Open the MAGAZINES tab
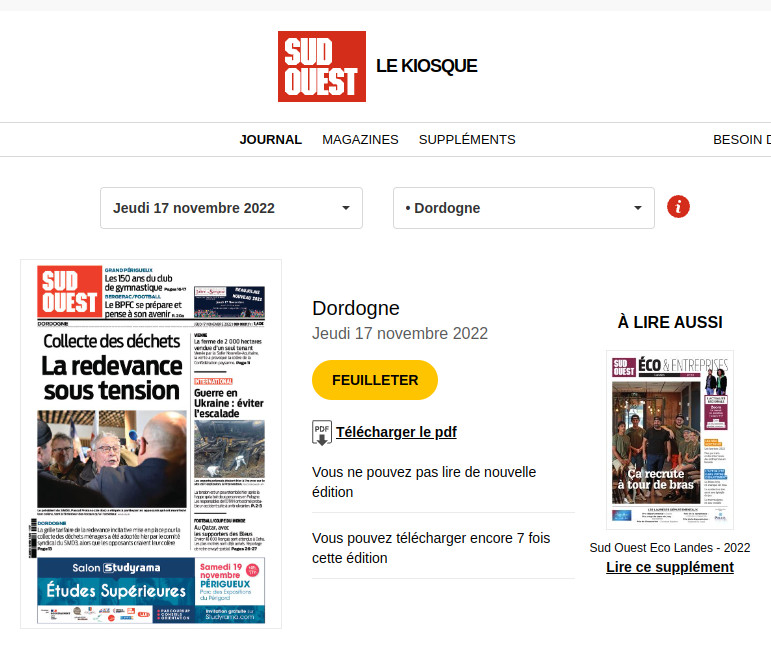 (360, 140)
